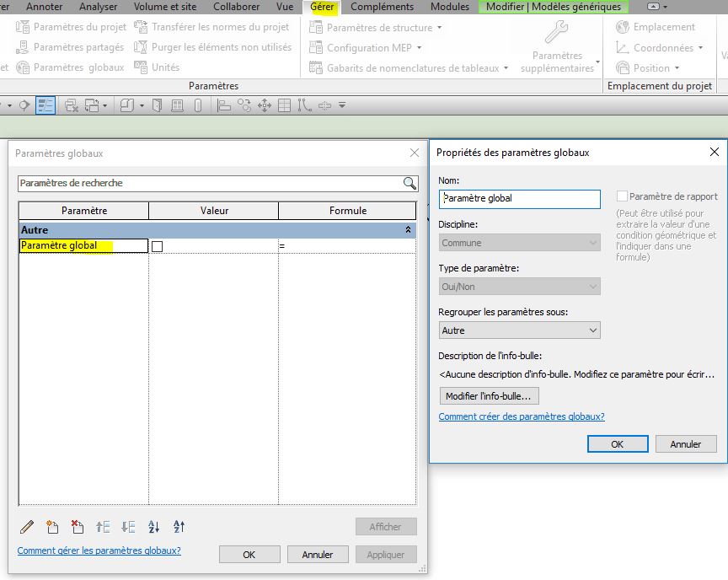This screenshot has height=580, width=728.
Task: Open the Comment créer des paramètres globaux link
Action: (x=522, y=416)
